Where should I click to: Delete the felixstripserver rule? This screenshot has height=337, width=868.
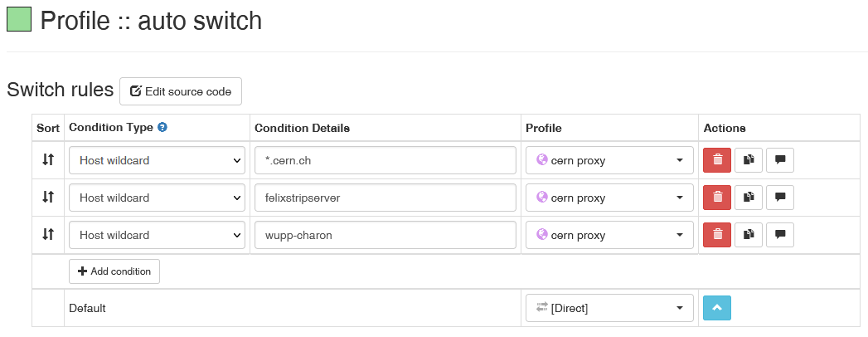(717, 198)
